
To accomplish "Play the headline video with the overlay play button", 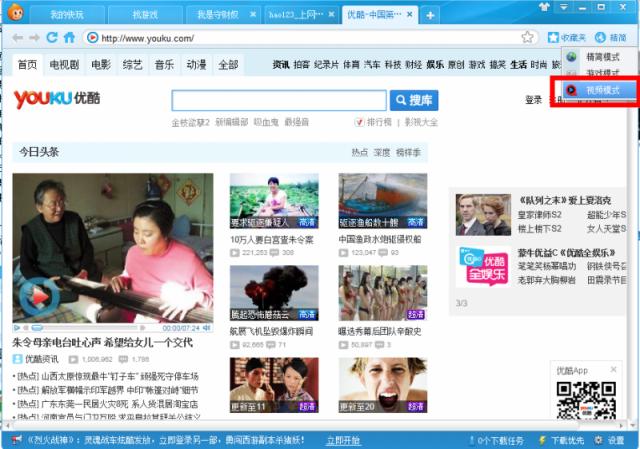I will [x=39, y=296].
